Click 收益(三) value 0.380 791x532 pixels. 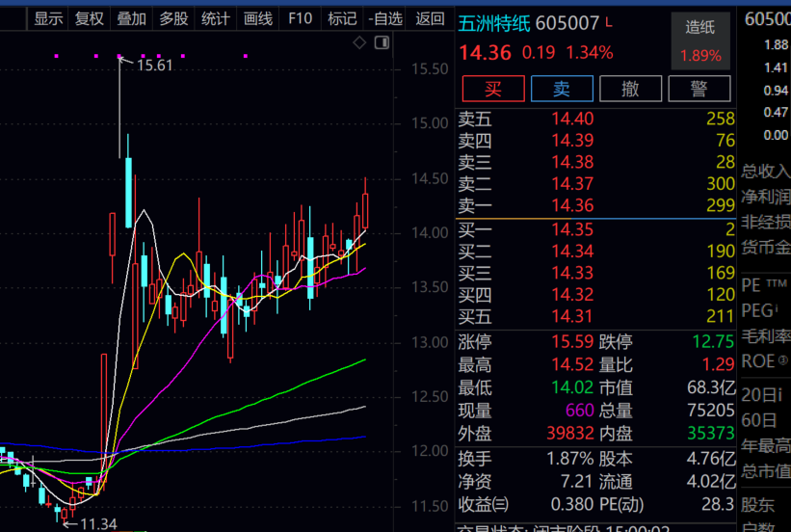(572, 504)
